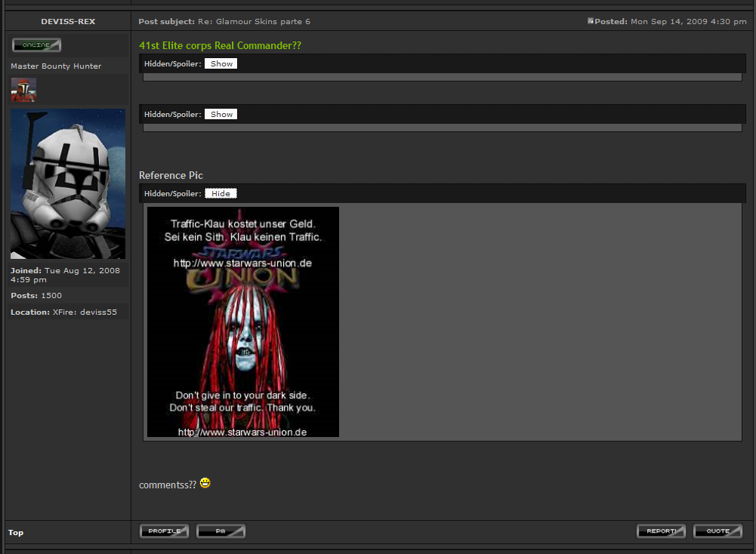Click the small red helmet rank image
Viewport: 756px width, 554px height.
[23, 90]
